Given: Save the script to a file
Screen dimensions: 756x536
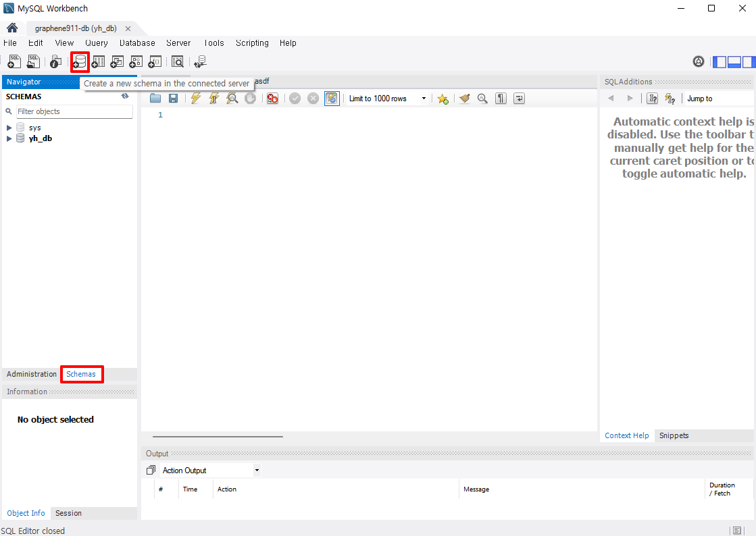Looking at the screenshot, I should (173, 99).
